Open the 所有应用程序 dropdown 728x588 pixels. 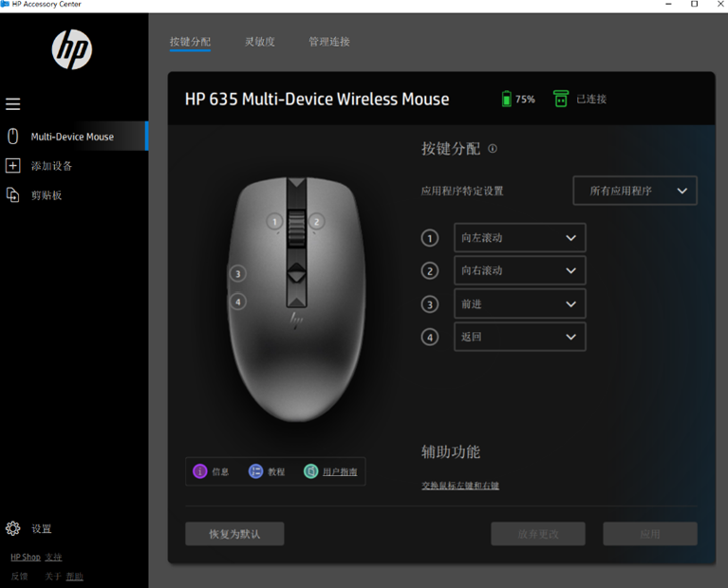(x=635, y=191)
